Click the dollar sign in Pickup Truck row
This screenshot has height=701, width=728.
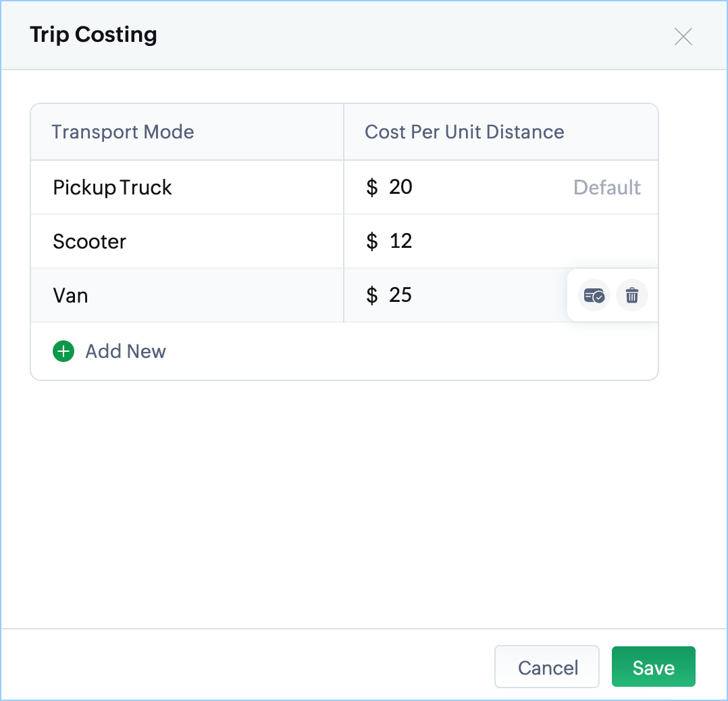click(x=371, y=187)
